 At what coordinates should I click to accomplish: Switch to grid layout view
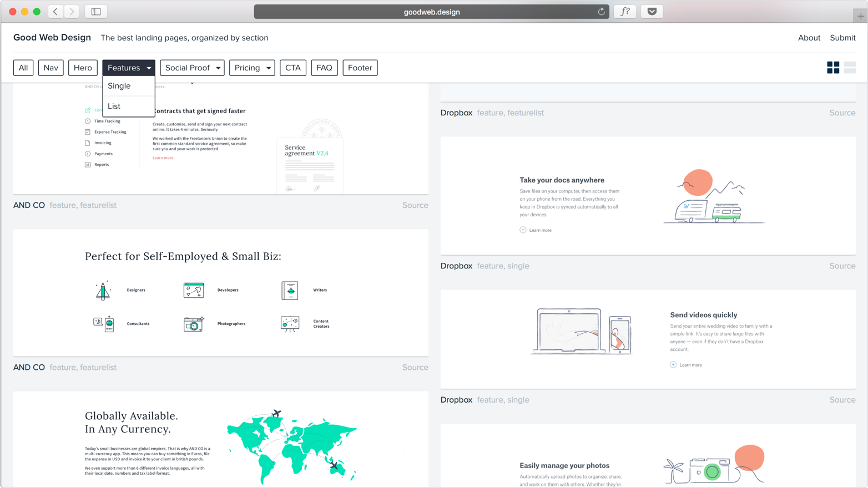tap(833, 68)
